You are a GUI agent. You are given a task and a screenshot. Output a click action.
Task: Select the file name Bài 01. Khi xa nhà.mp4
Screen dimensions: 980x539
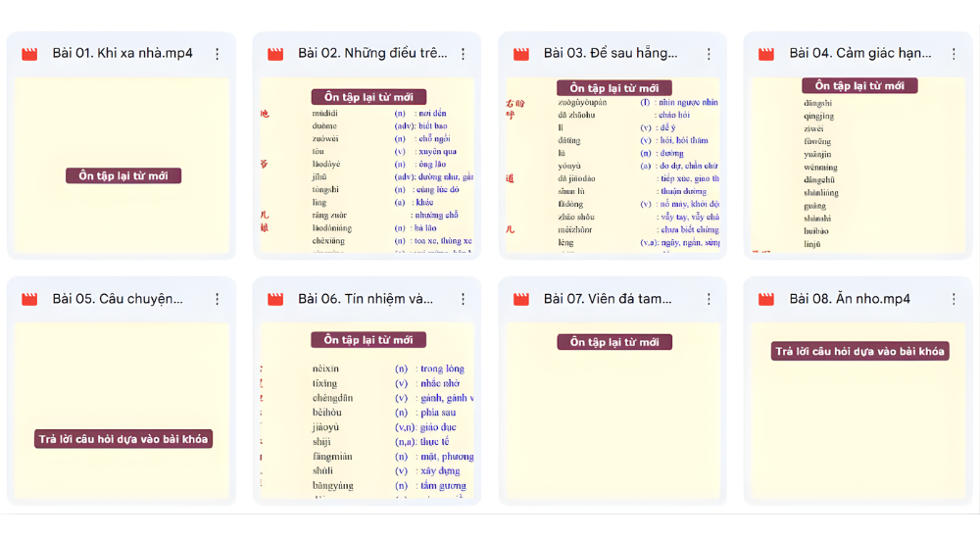coord(122,53)
